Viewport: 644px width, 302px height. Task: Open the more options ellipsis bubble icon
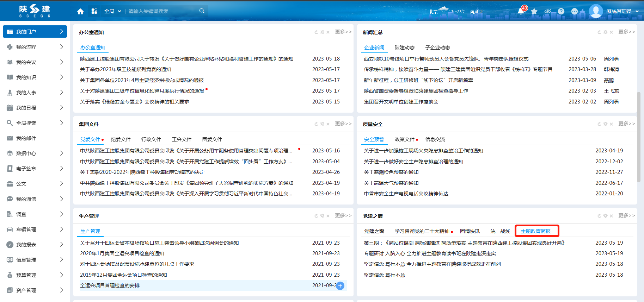[575, 11]
